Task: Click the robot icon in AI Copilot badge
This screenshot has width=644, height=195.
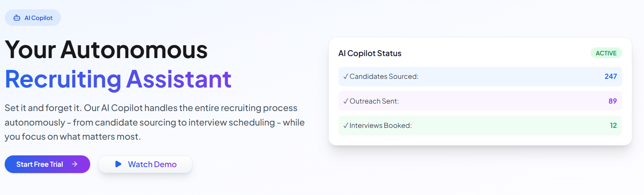Action: pos(17,18)
